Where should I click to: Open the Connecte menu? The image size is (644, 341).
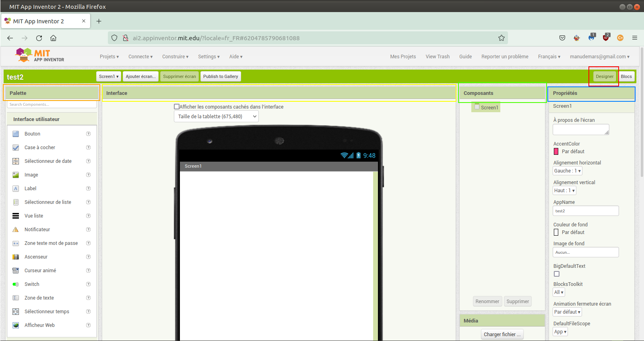pos(140,57)
